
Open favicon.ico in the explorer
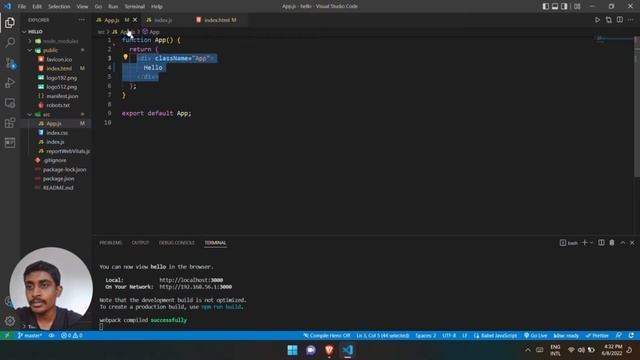click(x=59, y=59)
